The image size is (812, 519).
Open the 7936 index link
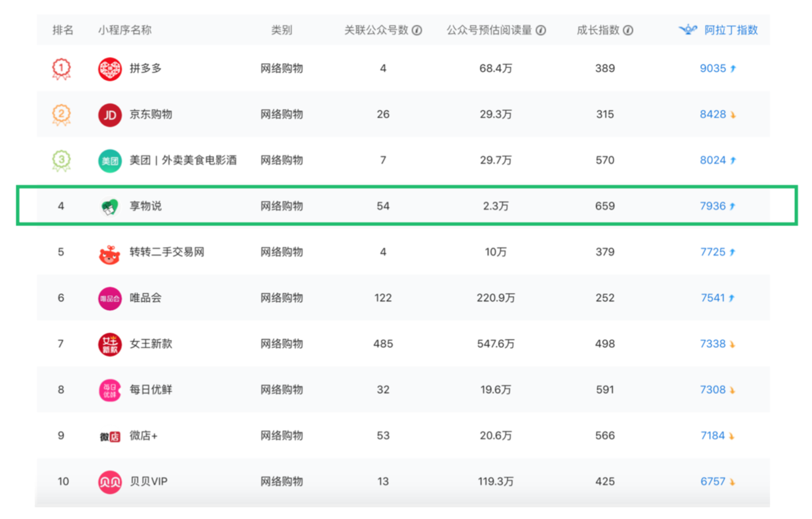tap(712, 206)
